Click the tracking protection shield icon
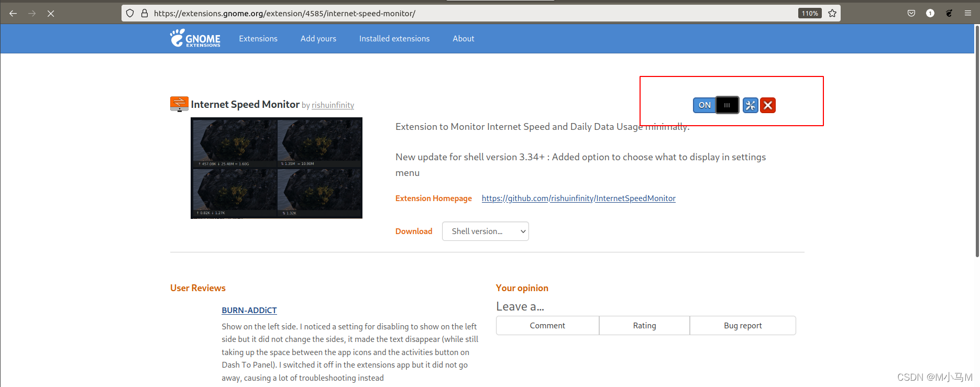This screenshot has height=387, width=980. (x=130, y=13)
